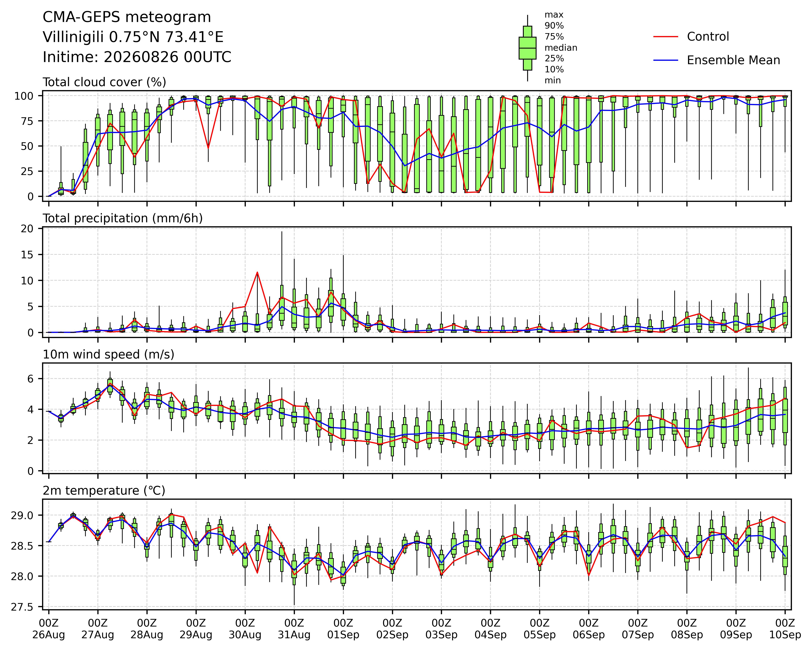
Task: Select the Ensemble Mean legend label
Action: click(x=733, y=60)
